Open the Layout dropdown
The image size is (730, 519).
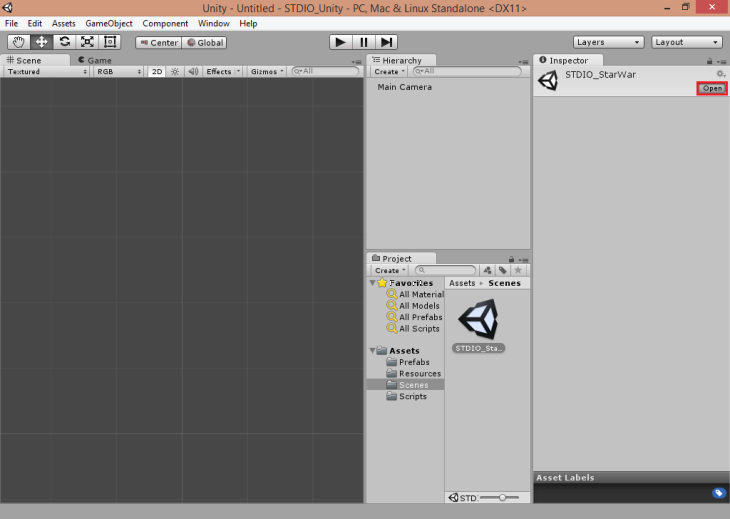(687, 42)
